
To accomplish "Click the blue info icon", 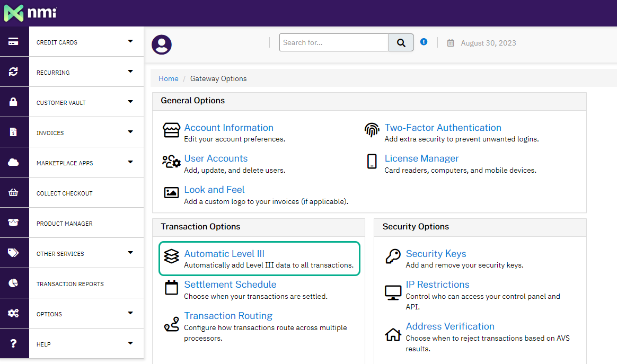I will click(x=424, y=42).
